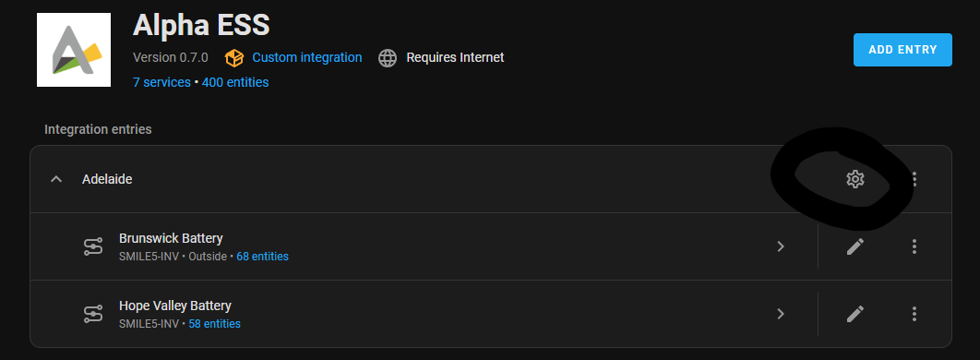980x360 pixels.
Task: Edit the Hope Valley Battery device
Action: pos(855,313)
